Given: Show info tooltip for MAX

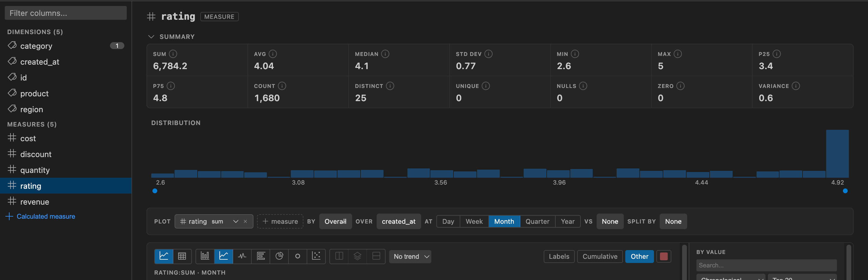Looking at the screenshot, I should (678, 54).
